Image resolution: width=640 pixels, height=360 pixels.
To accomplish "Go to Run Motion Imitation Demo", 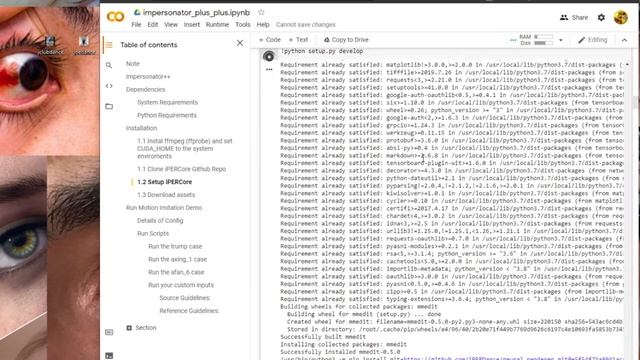I will (164, 208).
